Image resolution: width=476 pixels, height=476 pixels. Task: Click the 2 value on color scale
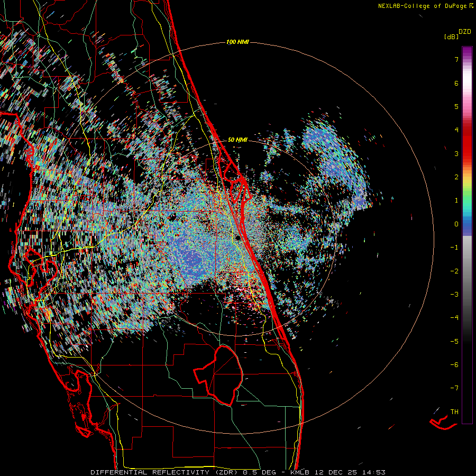tap(456, 177)
